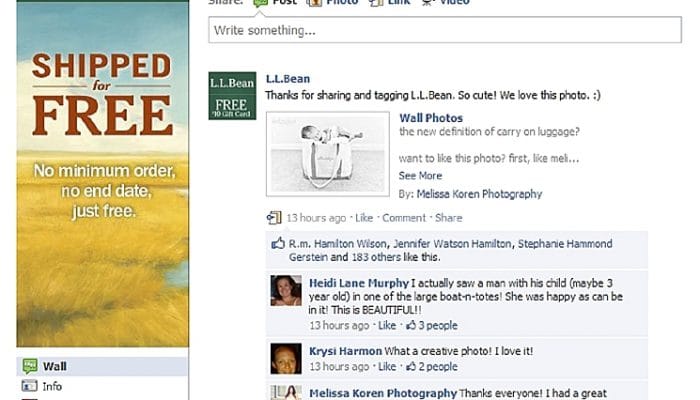Like the L.L.Bean post

click(364, 218)
